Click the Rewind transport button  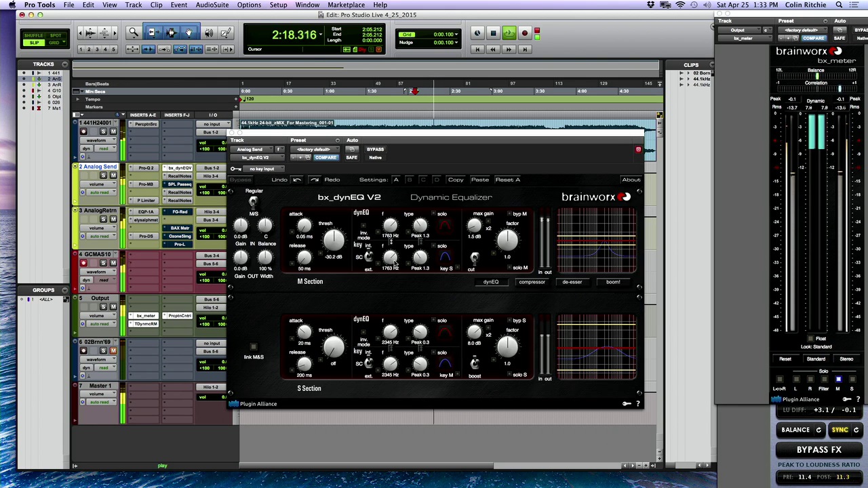(x=493, y=49)
